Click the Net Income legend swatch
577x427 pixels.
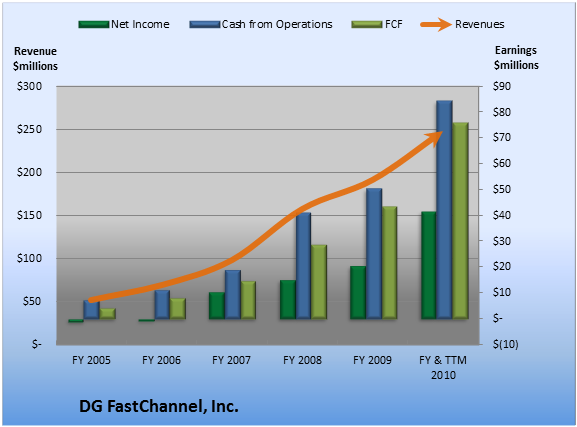tap(94, 24)
